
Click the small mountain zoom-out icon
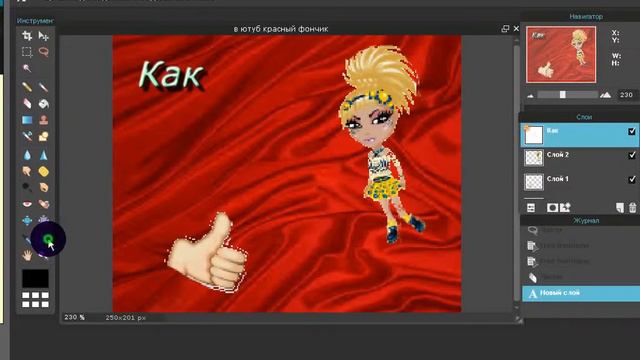(x=530, y=96)
